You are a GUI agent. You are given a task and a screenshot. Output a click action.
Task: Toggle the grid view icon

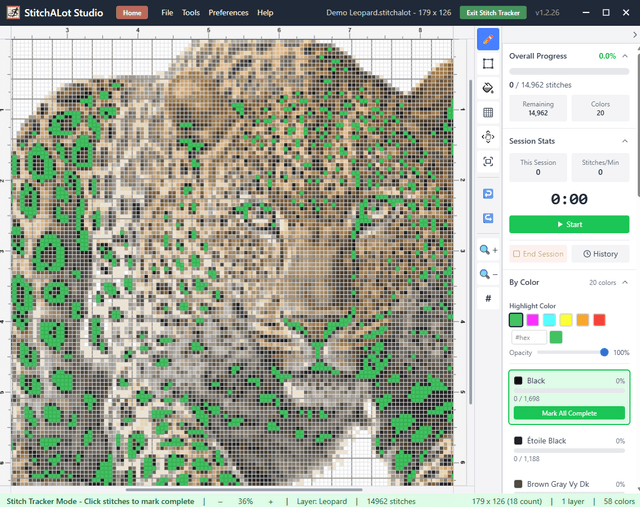(x=488, y=112)
